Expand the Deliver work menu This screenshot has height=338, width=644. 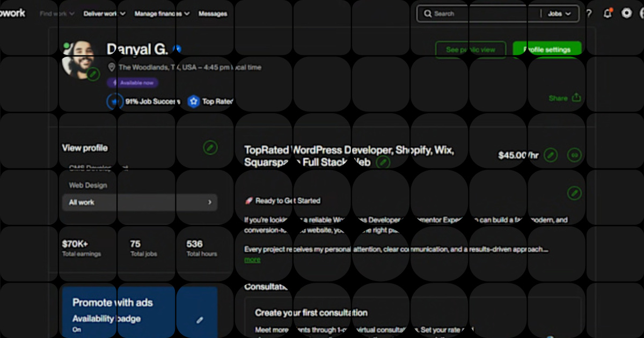[x=104, y=14]
